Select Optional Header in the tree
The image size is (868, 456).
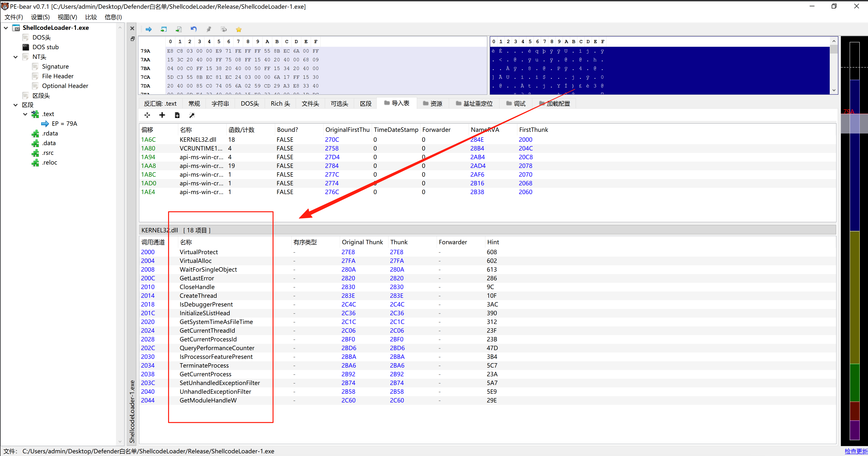pos(65,86)
